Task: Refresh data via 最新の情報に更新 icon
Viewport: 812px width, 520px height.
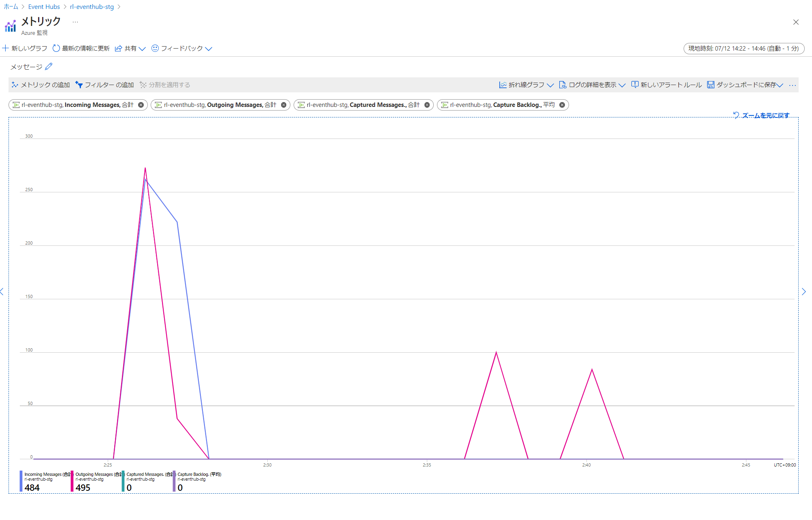Action: point(56,48)
